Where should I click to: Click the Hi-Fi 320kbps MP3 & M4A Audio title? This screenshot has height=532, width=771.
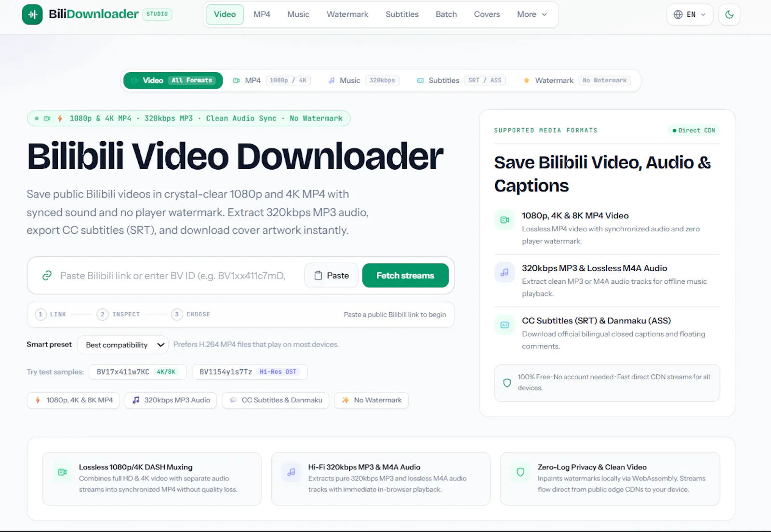364,467
